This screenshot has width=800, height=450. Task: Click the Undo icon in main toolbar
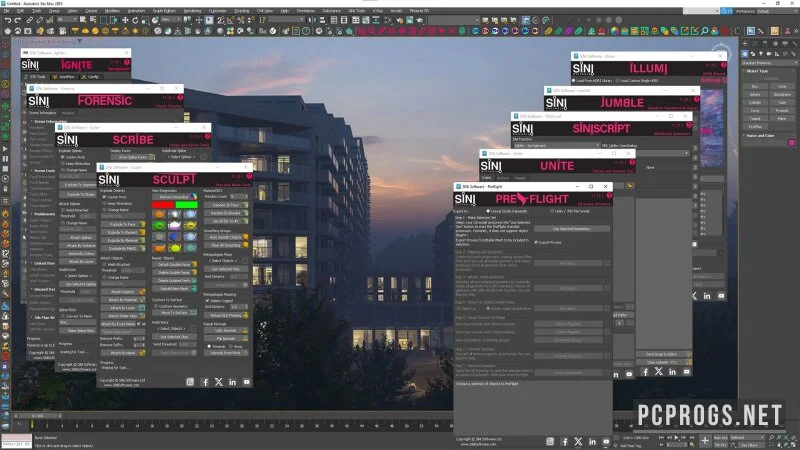point(7,20)
